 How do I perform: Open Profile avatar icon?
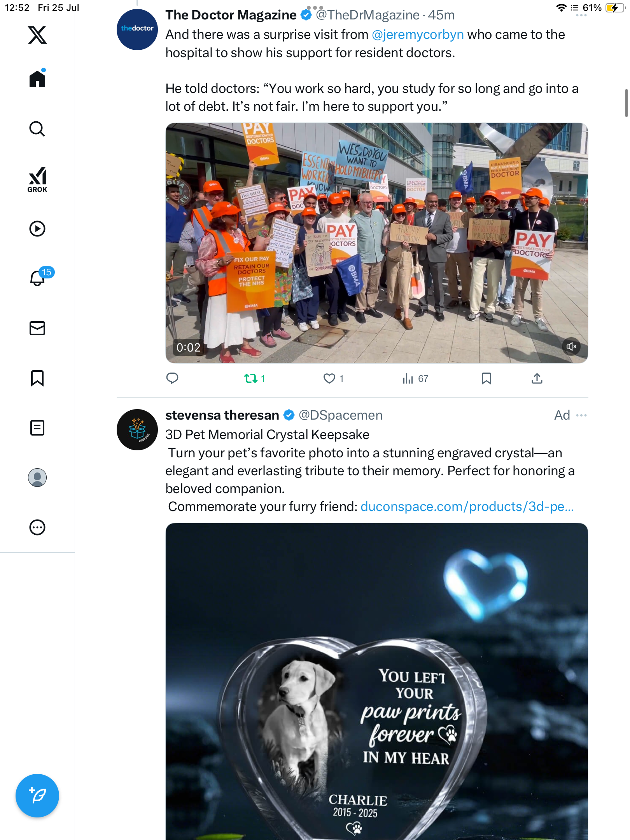[37, 478]
